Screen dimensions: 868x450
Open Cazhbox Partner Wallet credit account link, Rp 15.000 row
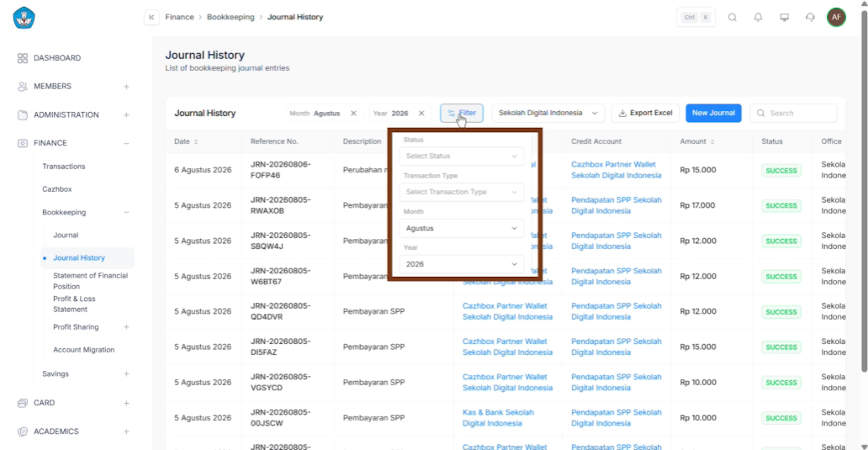click(x=616, y=170)
